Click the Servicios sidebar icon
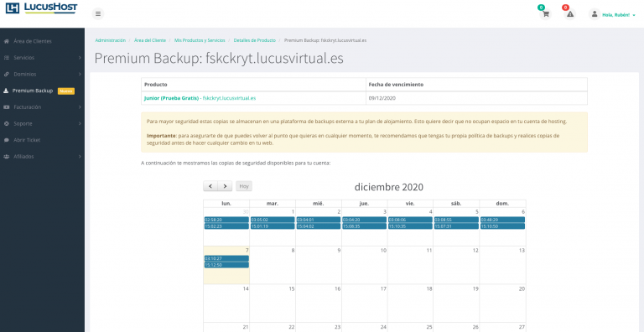Image resolution: width=644 pixels, height=332 pixels. pos(6,58)
